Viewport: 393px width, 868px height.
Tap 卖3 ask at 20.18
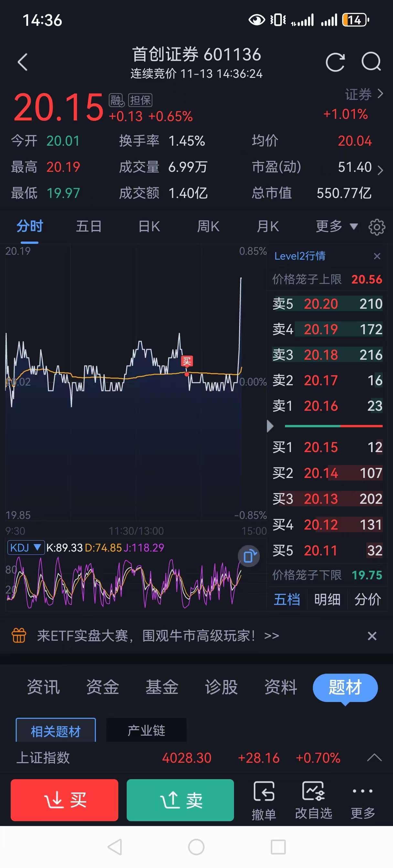tap(327, 355)
